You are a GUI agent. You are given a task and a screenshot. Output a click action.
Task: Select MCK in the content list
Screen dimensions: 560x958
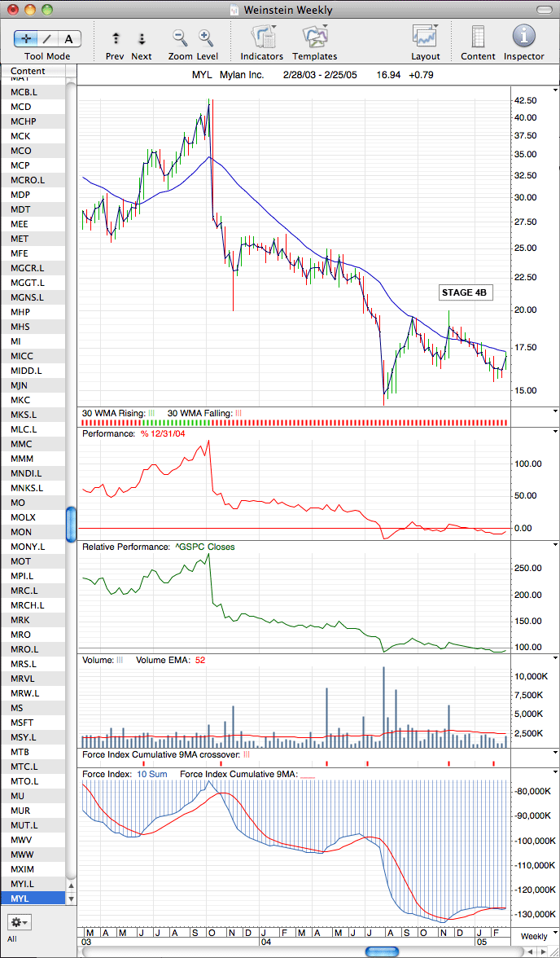[x=33, y=135]
